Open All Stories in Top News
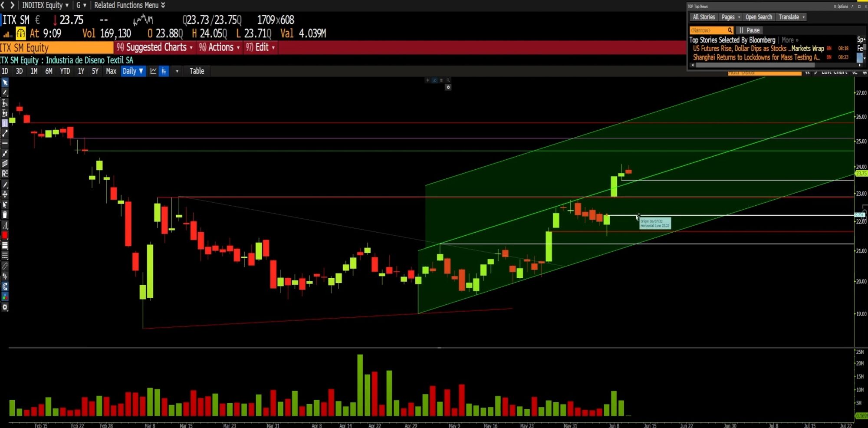The width and height of the screenshot is (868, 428). click(704, 17)
